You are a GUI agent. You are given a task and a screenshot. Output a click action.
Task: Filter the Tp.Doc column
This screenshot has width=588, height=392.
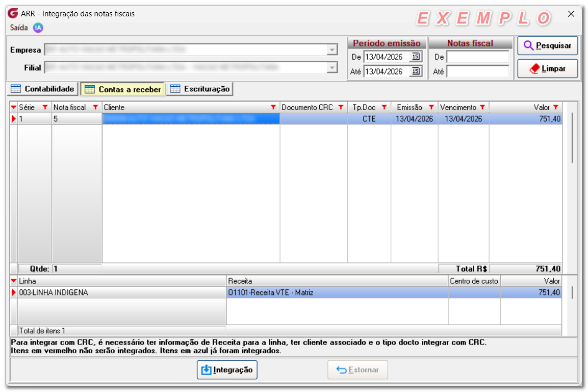click(385, 107)
